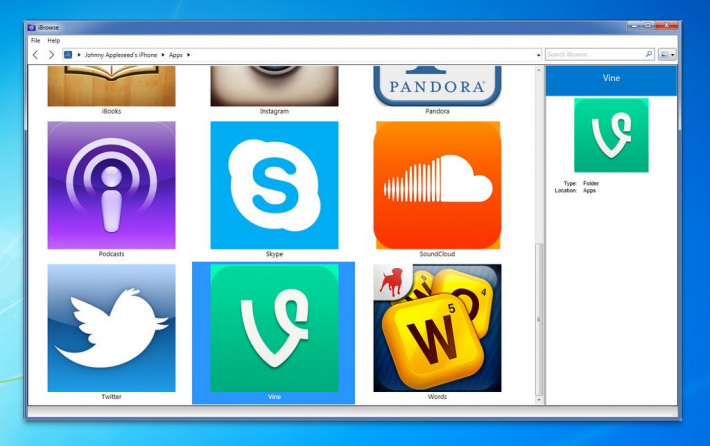Expand arrow after Apps breadcrumb

point(188,55)
